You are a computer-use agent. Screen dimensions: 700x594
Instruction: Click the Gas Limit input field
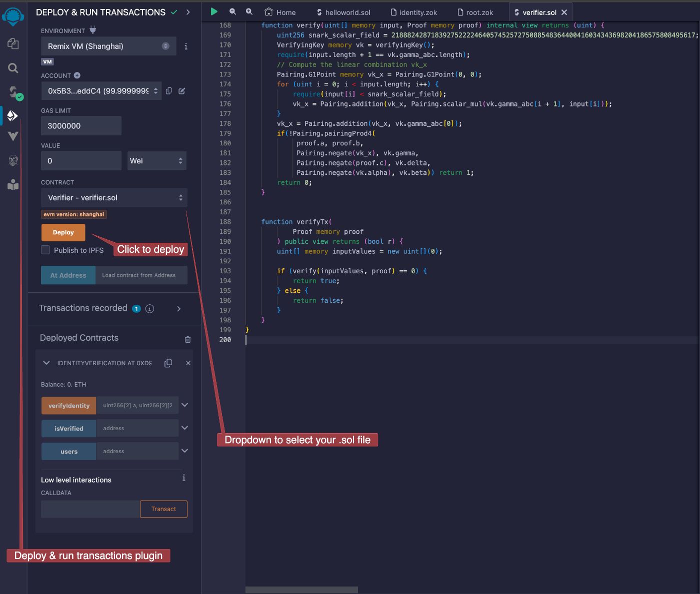click(81, 126)
